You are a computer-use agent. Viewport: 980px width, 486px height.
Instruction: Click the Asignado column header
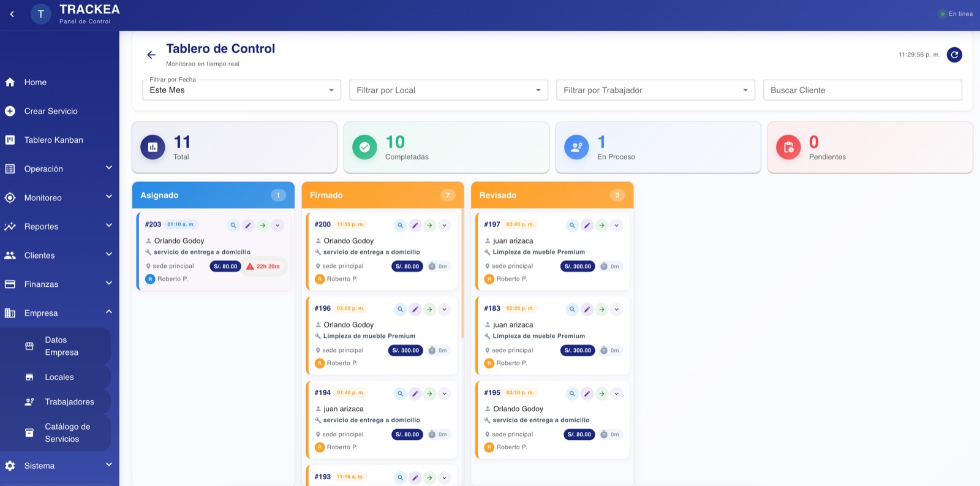click(213, 195)
